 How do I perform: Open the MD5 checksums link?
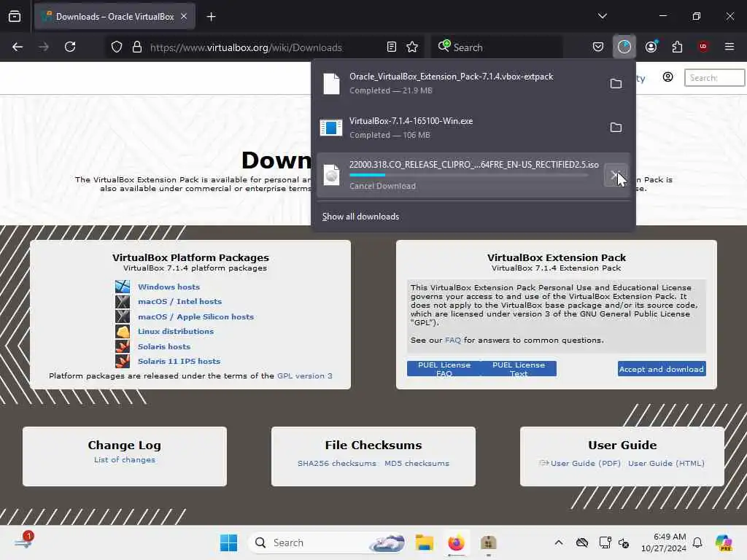[x=417, y=463]
